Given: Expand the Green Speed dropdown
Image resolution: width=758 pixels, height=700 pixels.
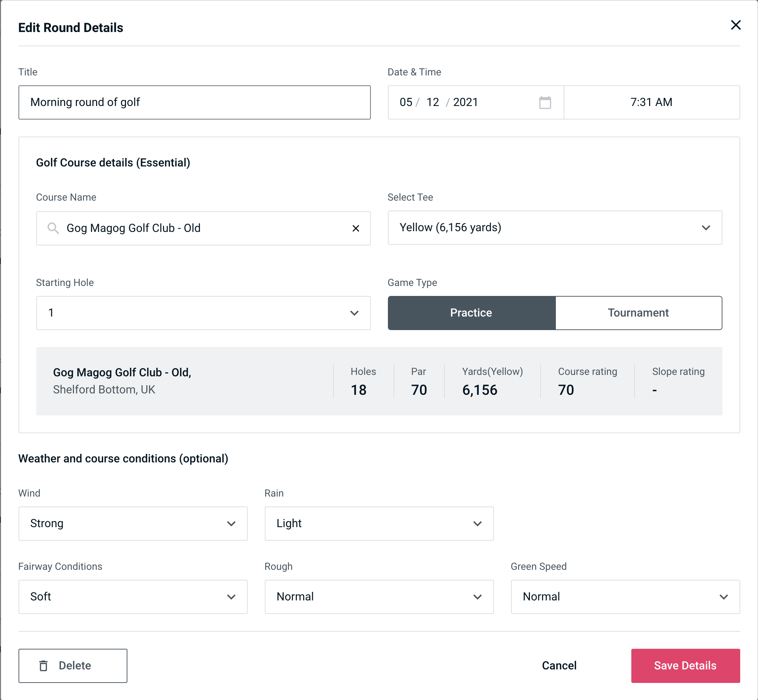Looking at the screenshot, I should (x=625, y=596).
